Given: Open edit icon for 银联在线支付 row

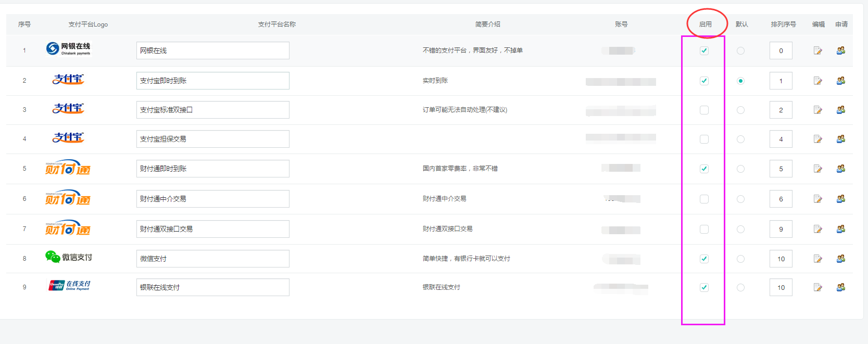Looking at the screenshot, I should (x=817, y=287).
